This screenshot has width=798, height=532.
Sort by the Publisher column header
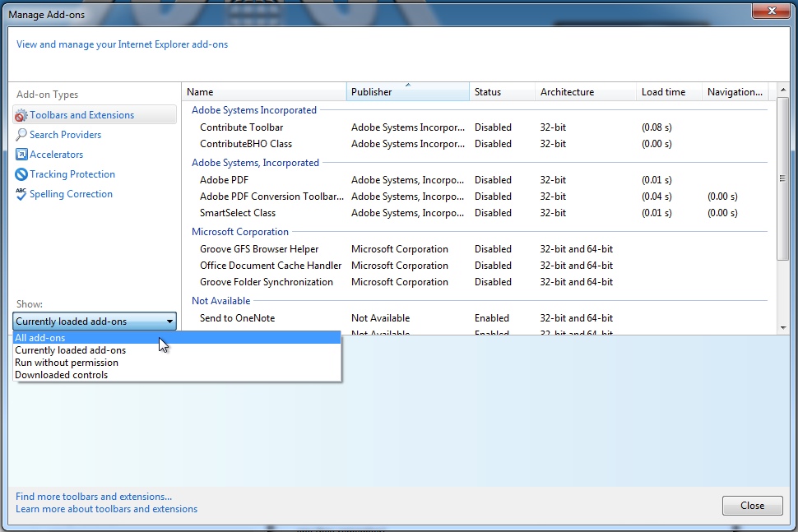coord(408,92)
